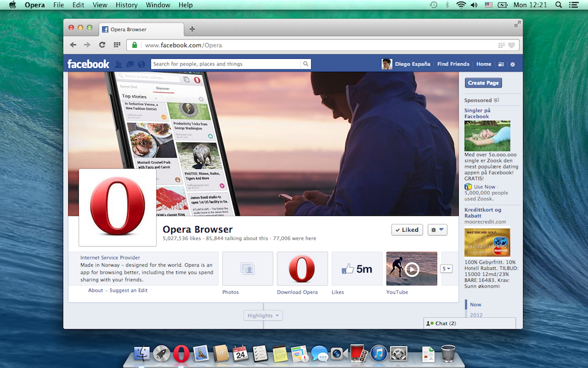The width and height of the screenshot is (588, 368).
Task: Click the search magnifier button on Facebook
Action: click(x=306, y=64)
